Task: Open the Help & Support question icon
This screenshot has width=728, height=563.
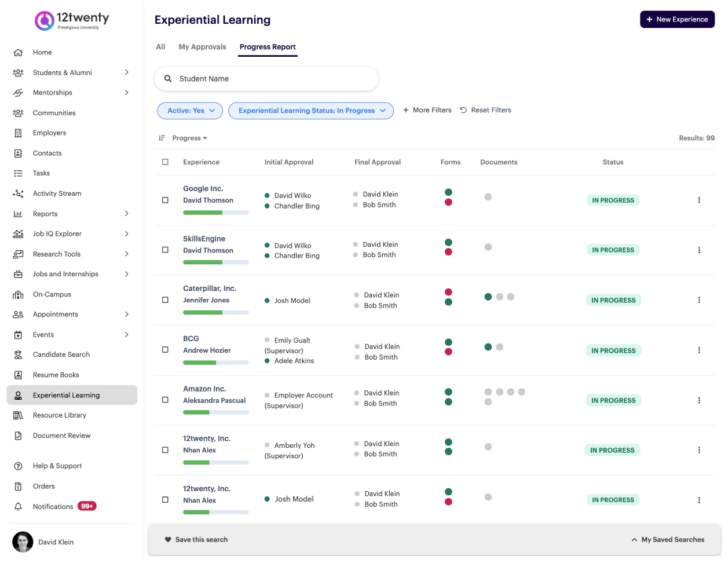Action: [x=18, y=466]
